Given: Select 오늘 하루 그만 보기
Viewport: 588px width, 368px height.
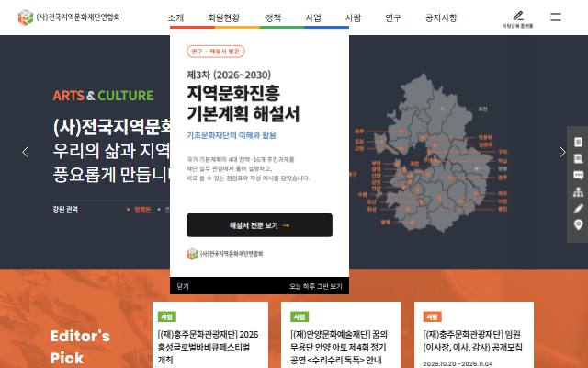Looking at the screenshot, I should click(316, 286).
